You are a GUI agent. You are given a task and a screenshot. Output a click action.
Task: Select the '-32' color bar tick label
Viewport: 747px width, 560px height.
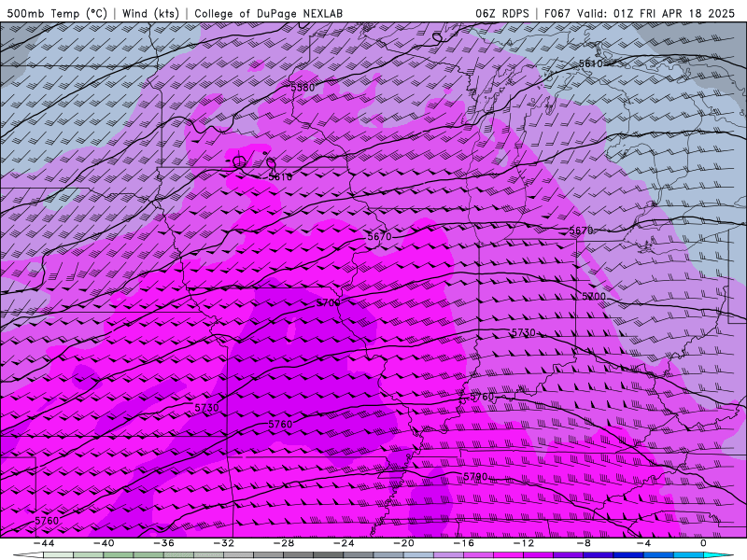click(224, 543)
